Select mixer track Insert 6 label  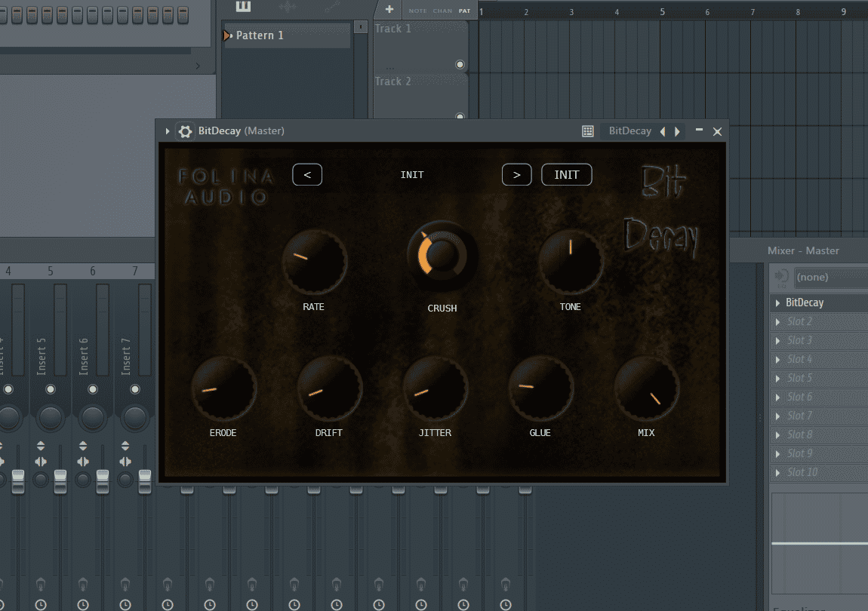(84, 356)
